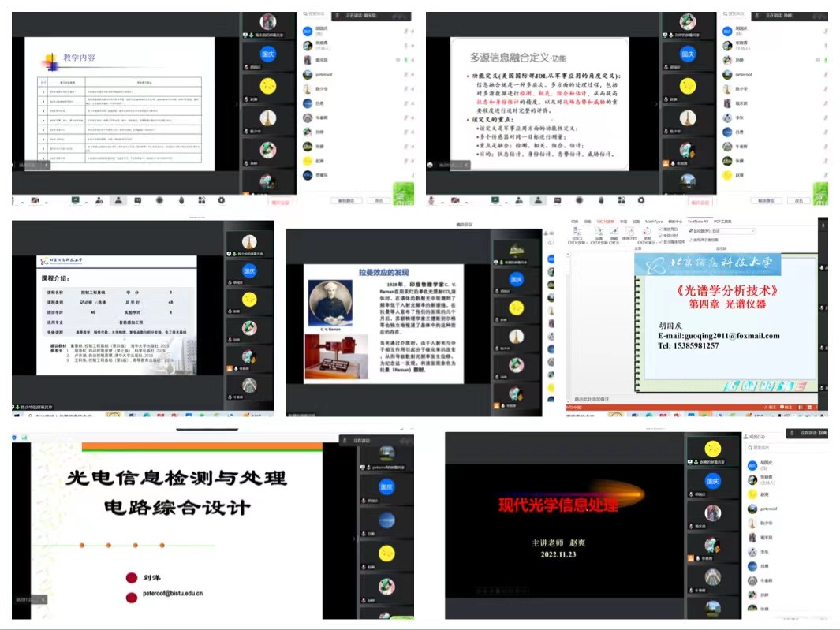Toggle 显示媒体控件 checkbox in PowerPoint
840x630 pixels.
(x=660, y=241)
